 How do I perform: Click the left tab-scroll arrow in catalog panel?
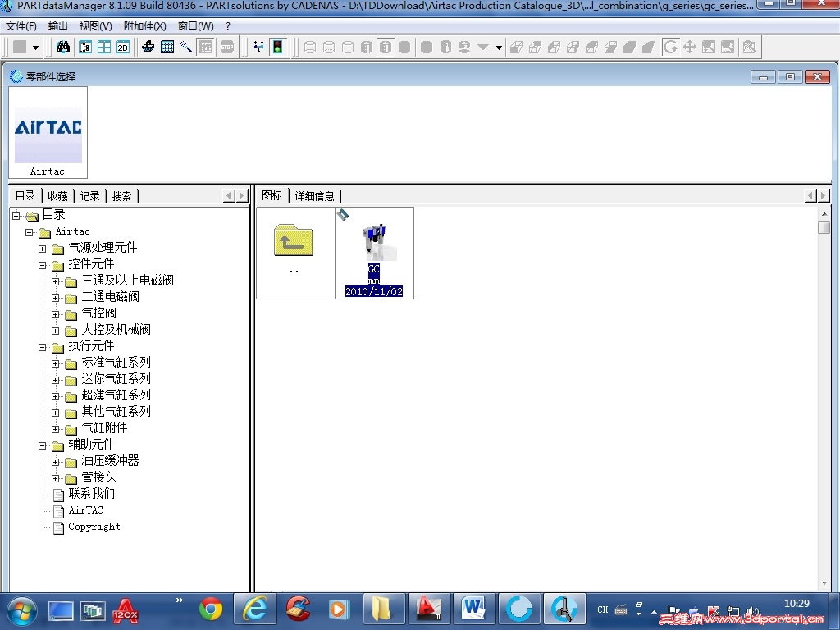point(230,196)
